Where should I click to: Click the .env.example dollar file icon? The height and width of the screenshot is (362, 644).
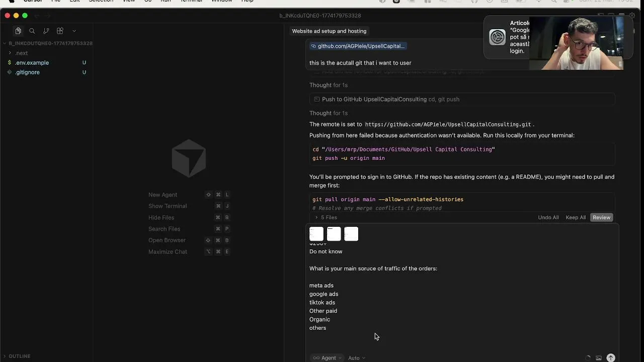click(x=10, y=62)
